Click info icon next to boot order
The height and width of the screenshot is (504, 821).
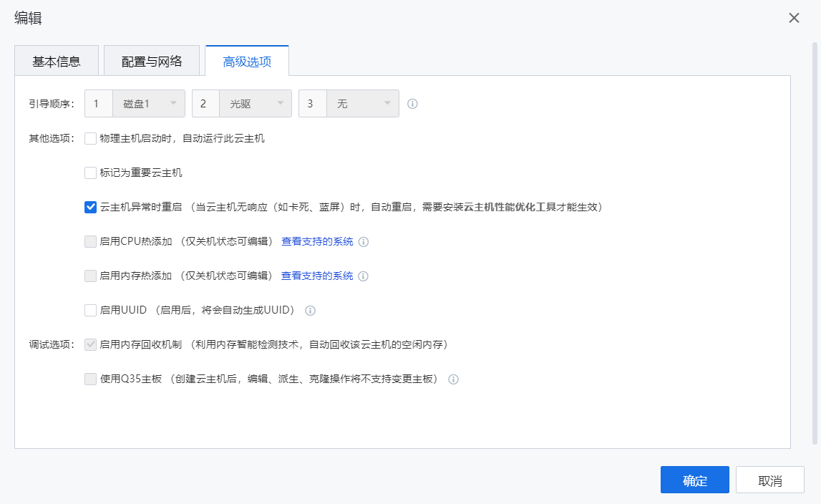pyautogui.click(x=412, y=104)
